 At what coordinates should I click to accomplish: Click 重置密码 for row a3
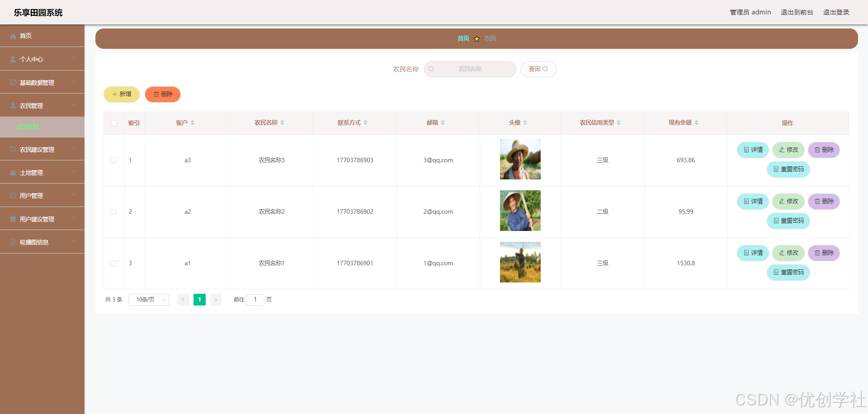point(788,169)
